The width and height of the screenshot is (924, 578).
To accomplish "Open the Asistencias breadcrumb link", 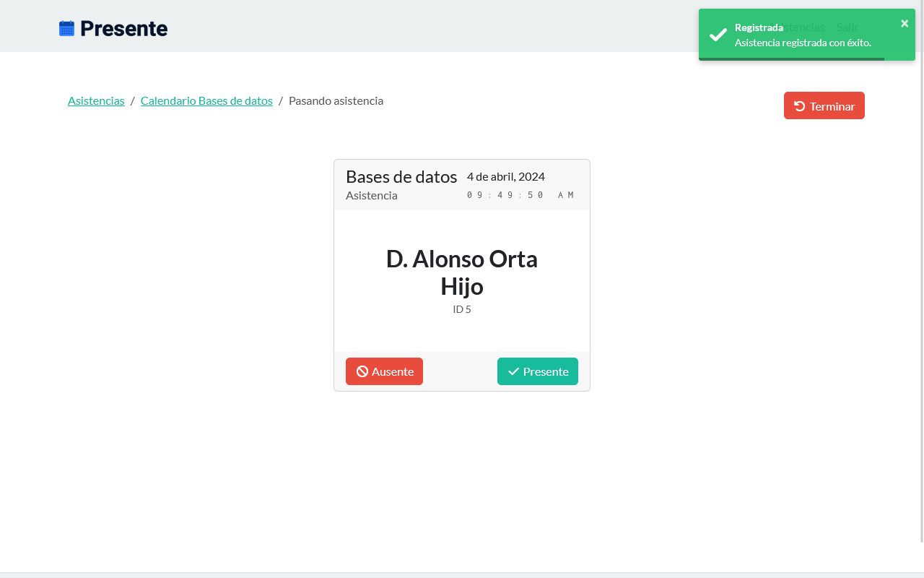I will (x=96, y=100).
